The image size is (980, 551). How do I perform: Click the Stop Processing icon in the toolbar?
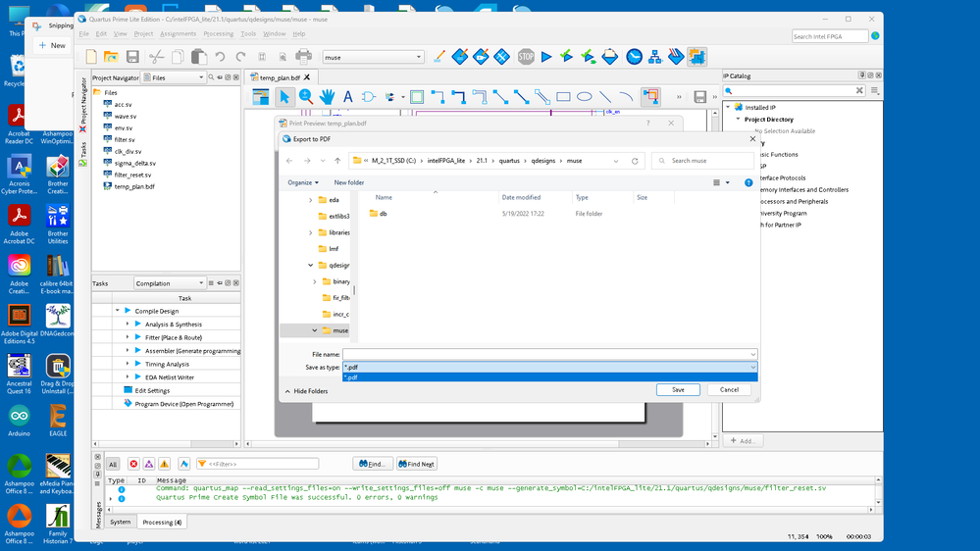tap(526, 57)
